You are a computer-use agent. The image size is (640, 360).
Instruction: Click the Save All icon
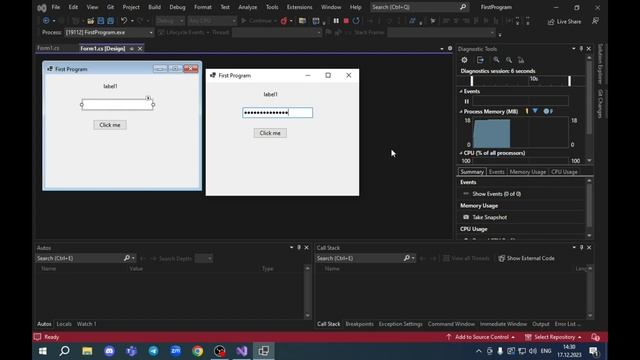(111, 21)
